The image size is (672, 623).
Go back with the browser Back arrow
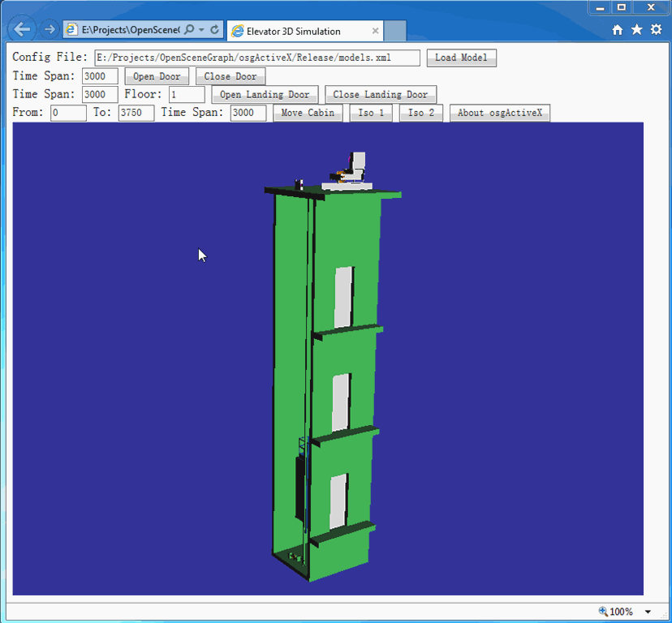(x=22, y=29)
